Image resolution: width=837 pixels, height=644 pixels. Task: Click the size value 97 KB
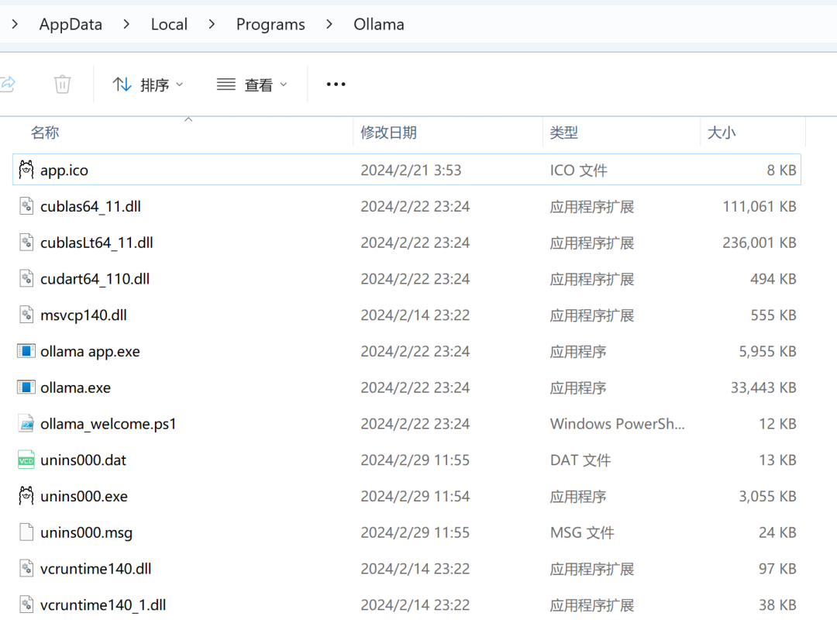click(778, 570)
